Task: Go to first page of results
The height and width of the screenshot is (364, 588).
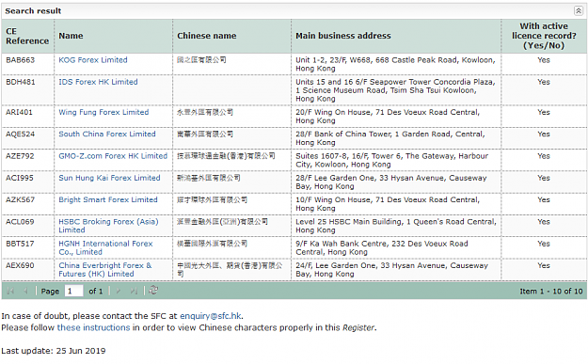Action: tap(10, 291)
